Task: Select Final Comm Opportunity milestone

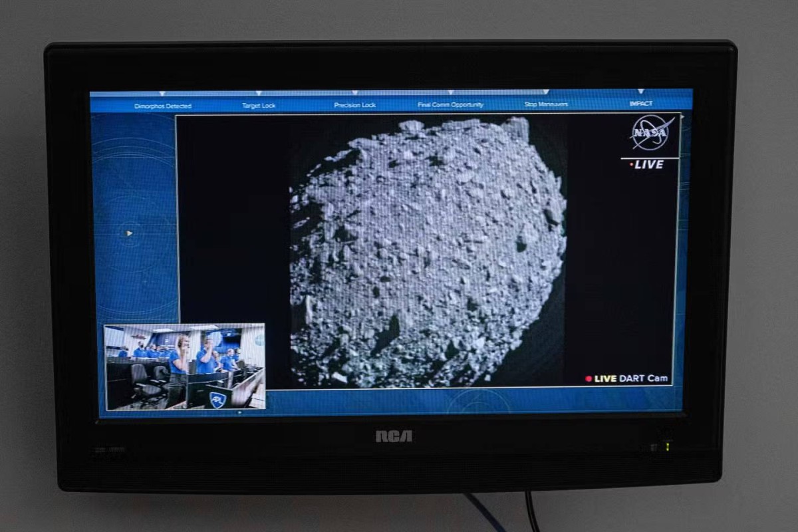Action: (450, 105)
